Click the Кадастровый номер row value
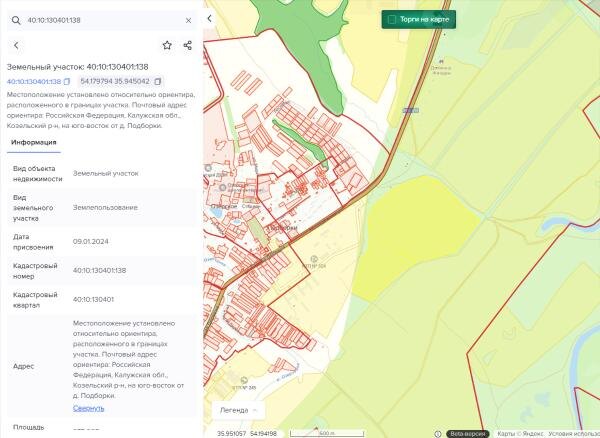This screenshot has height=438, width=600. [99, 270]
